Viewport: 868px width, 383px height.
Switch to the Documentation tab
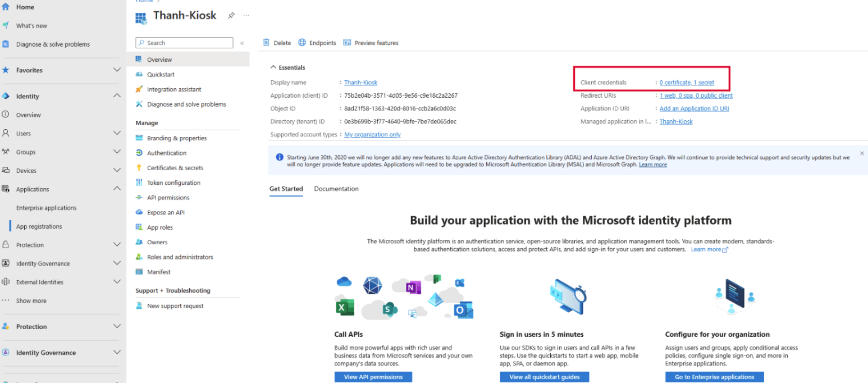[x=336, y=189]
